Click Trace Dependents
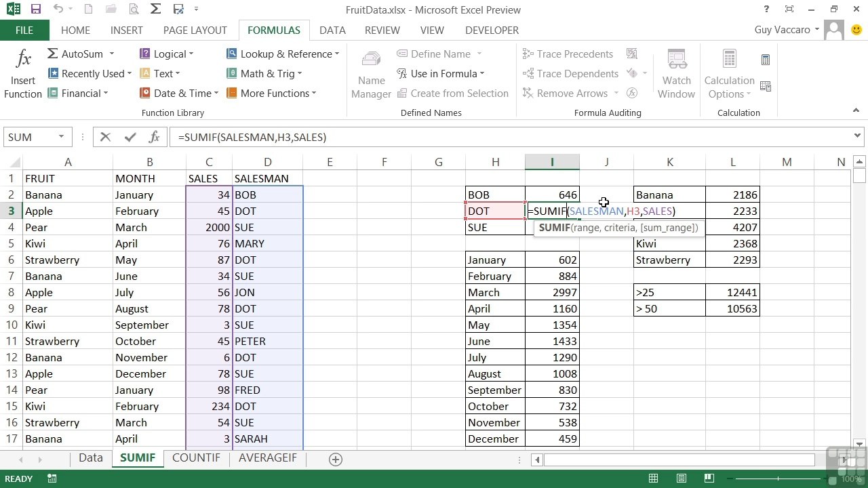Viewport: 868px width, 488px height. pos(570,73)
